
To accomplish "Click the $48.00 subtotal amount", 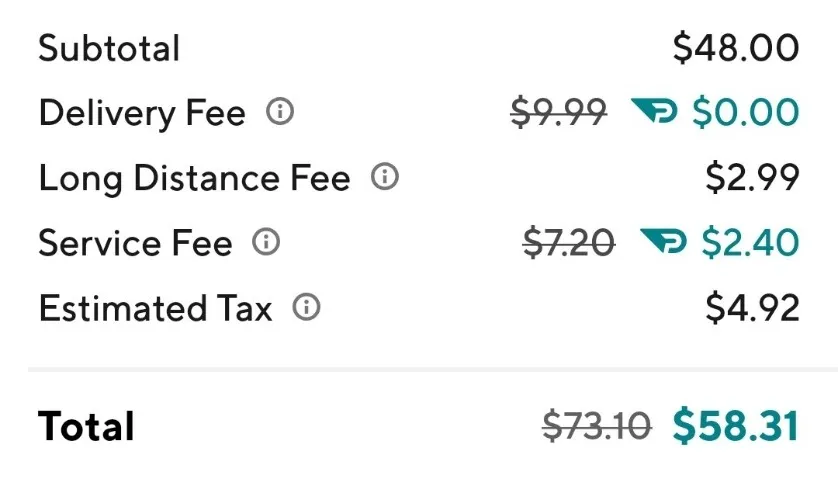I will coord(736,48).
